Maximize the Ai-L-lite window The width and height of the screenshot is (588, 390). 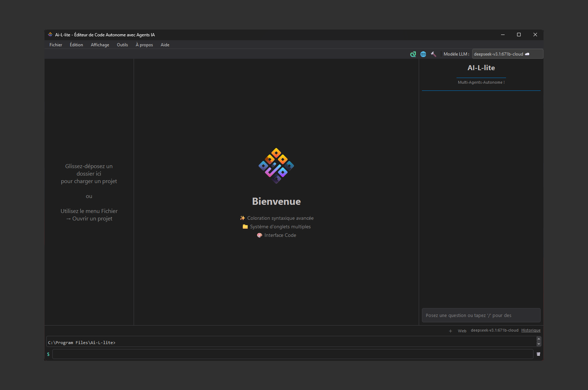519,35
